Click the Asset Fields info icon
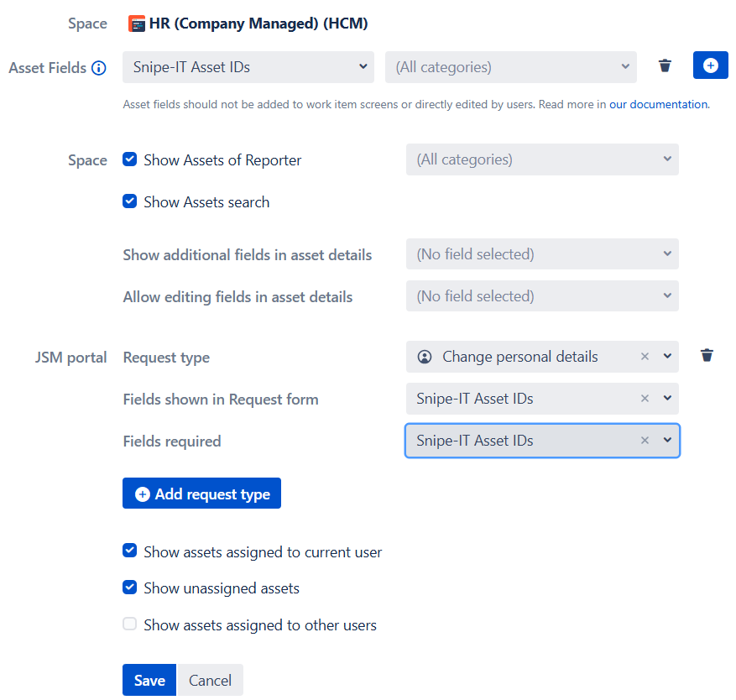The width and height of the screenshot is (736, 700). pyautogui.click(x=99, y=68)
